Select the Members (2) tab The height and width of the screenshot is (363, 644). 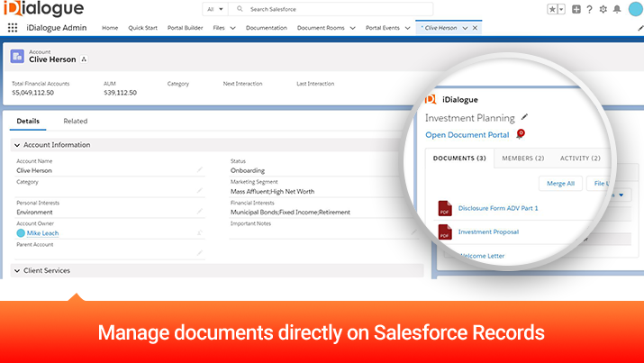coord(523,159)
